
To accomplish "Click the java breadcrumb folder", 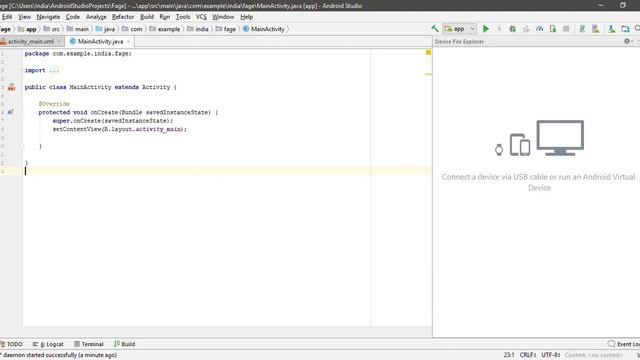I will coord(105,29).
